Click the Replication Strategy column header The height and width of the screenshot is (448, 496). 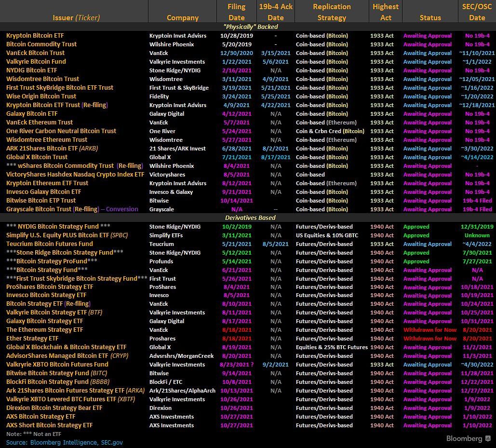[332, 12]
